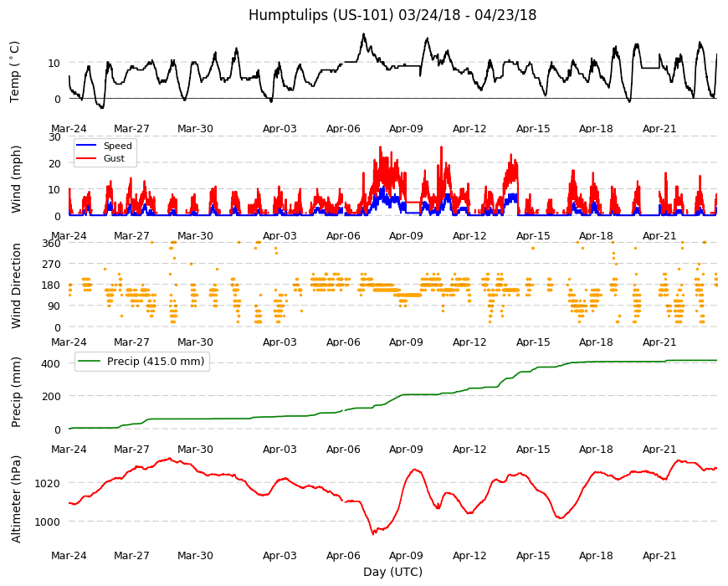Click the blue Speed legend line
Screen dimensions: 728x586
point(86,146)
